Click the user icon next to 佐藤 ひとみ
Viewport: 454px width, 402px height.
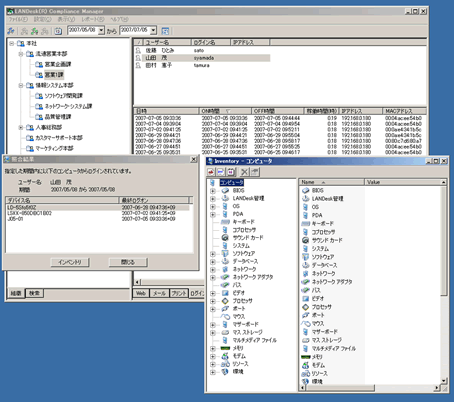pos(138,50)
